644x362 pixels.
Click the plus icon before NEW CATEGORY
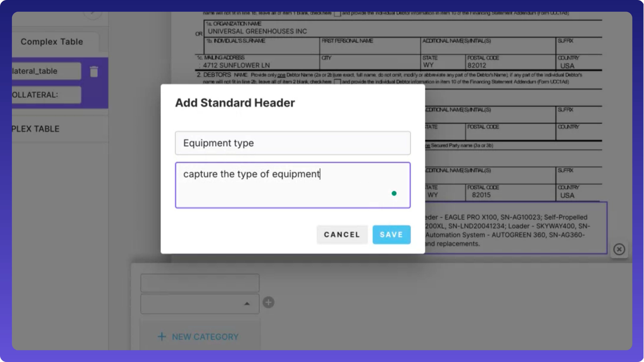click(162, 337)
